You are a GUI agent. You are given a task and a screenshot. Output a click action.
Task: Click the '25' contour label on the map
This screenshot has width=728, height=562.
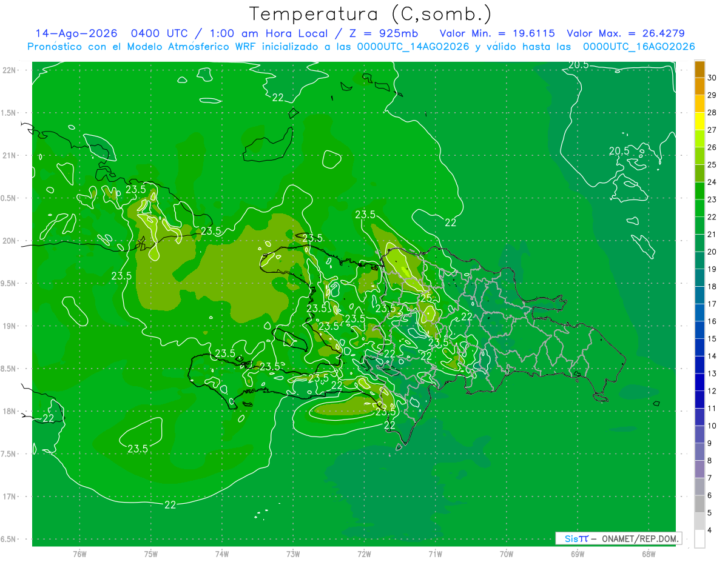coord(425,298)
